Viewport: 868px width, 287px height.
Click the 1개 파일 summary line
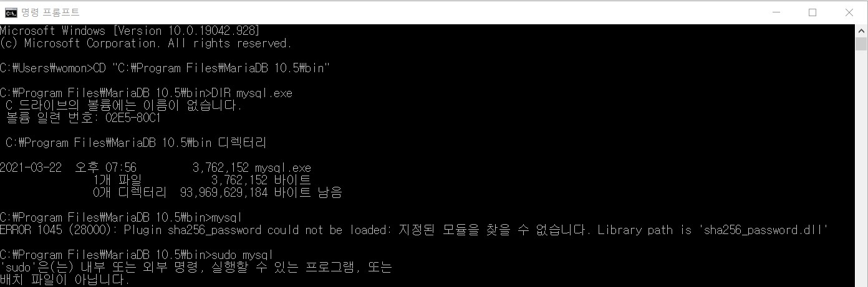coord(201,180)
